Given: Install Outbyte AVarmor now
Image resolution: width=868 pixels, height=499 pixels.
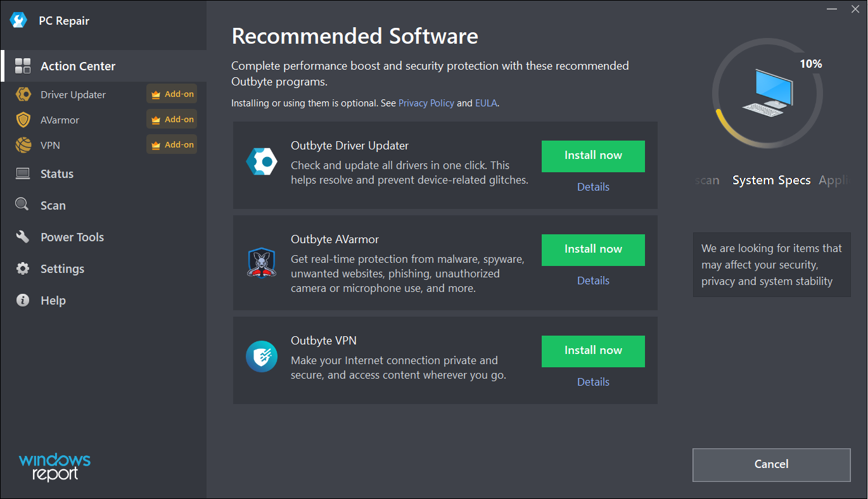Looking at the screenshot, I should pos(593,249).
